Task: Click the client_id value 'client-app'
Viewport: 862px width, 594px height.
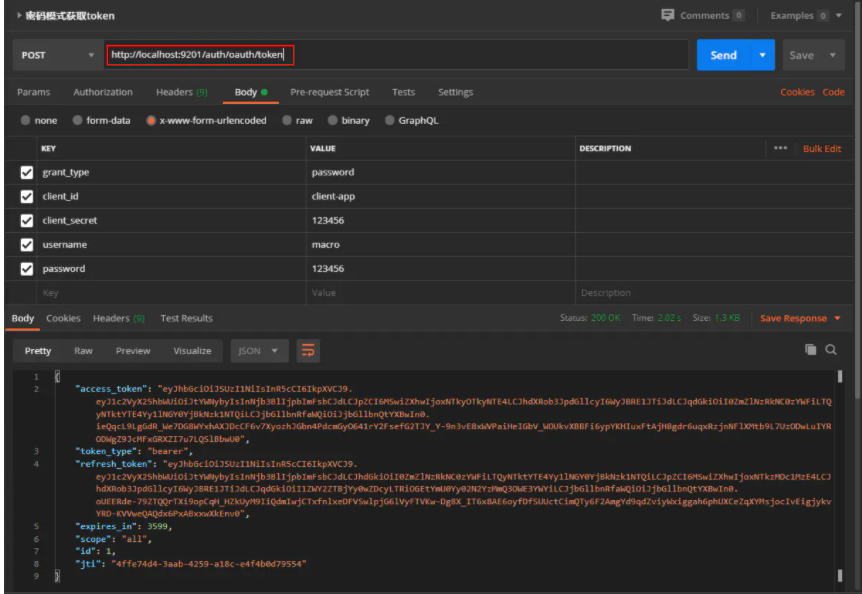Action: [x=333, y=196]
